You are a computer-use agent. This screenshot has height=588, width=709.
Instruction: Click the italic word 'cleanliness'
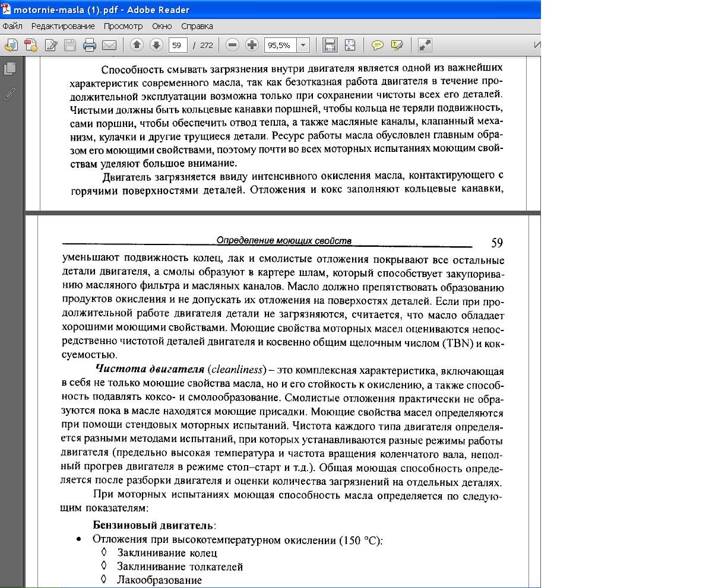coord(237,369)
